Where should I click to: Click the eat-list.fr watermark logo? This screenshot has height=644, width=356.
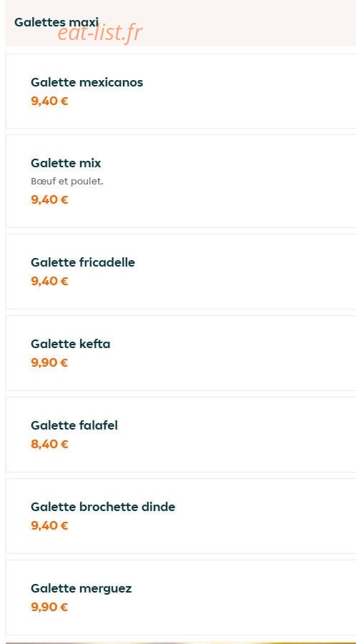click(x=100, y=33)
